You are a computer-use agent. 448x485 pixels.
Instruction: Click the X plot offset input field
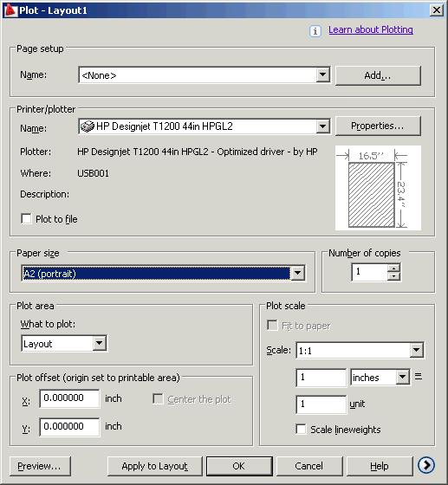(69, 398)
